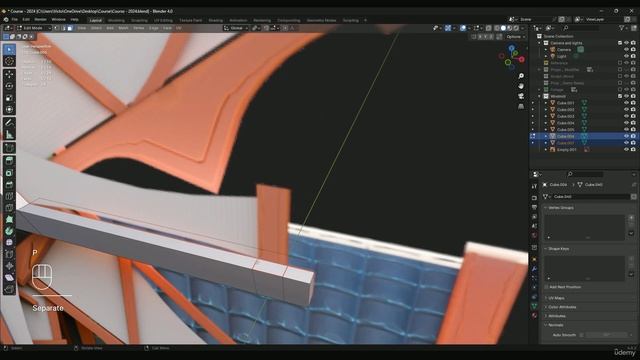Toggle visibility eye of Cube.003
Image resolution: width=640 pixels, height=360 pixels.
coord(627,116)
